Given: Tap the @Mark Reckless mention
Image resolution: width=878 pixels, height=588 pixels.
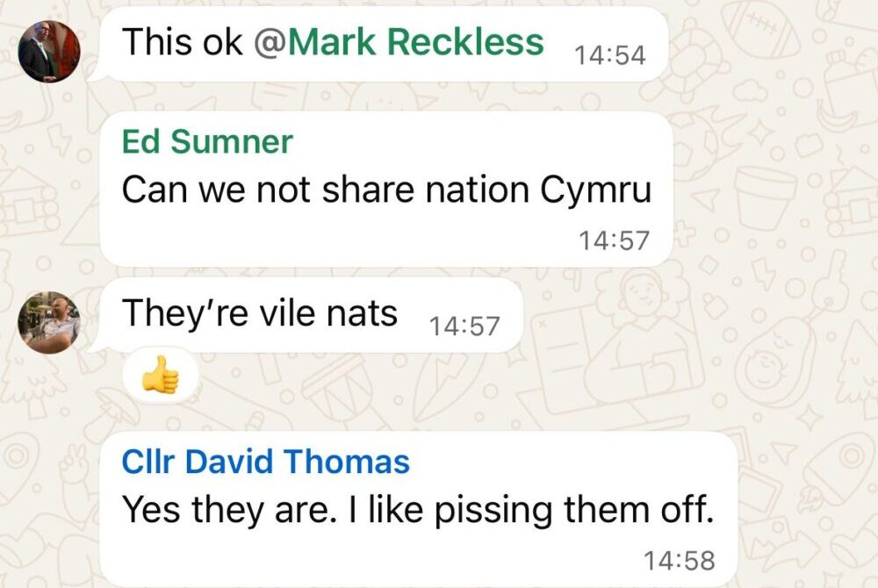Looking at the screenshot, I should [399, 42].
